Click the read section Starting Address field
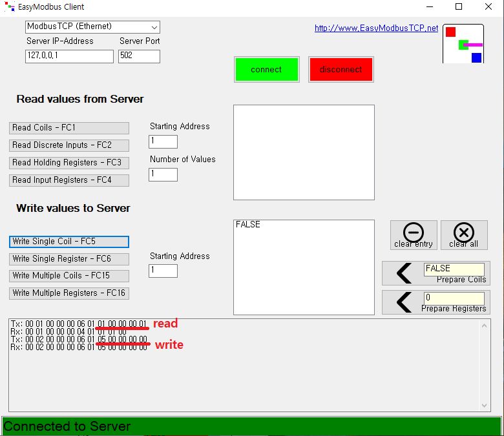The height and width of the screenshot is (436, 504). (x=163, y=141)
